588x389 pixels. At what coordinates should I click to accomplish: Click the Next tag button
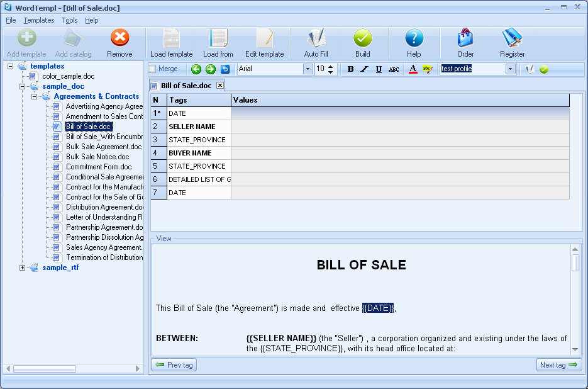click(x=559, y=365)
